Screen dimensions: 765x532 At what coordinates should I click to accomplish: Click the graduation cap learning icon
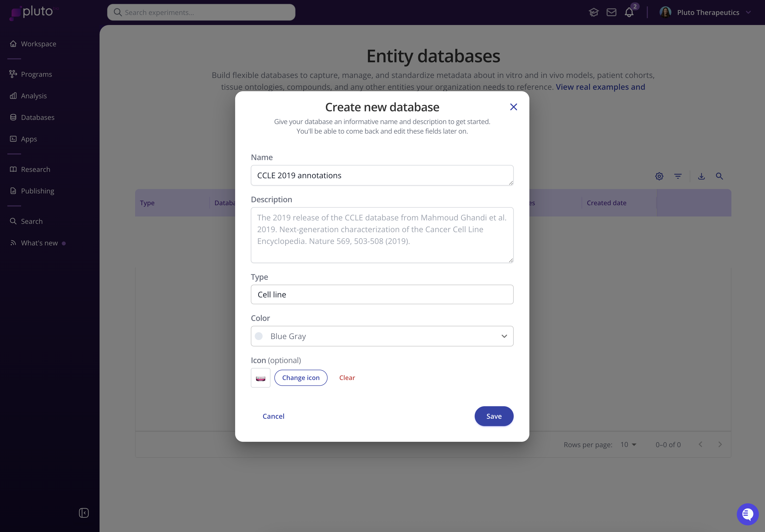point(593,13)
